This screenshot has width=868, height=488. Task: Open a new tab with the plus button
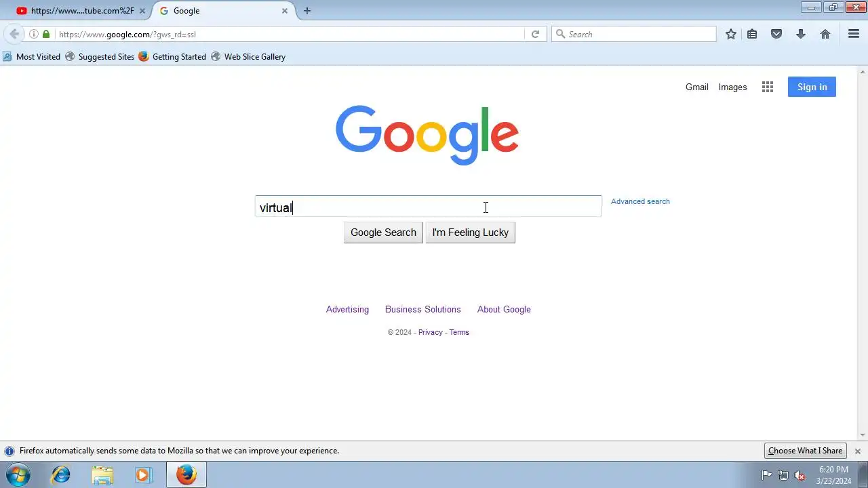pos(307,11)
